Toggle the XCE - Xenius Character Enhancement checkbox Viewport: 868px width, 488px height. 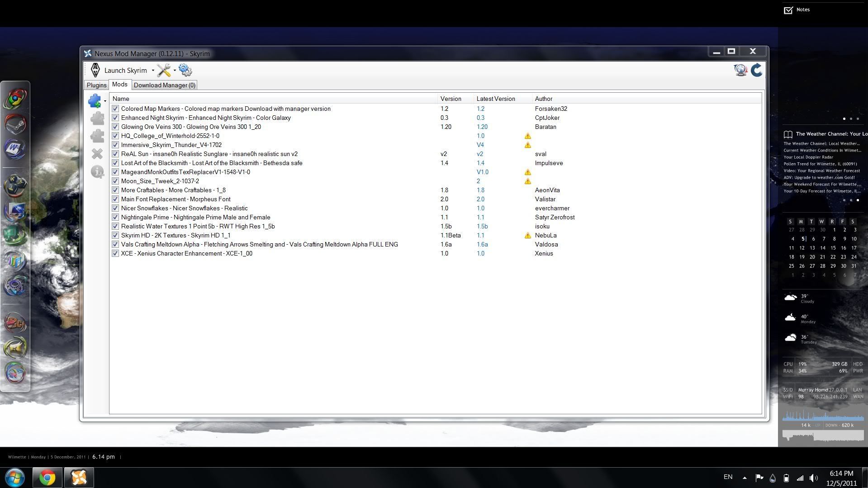115,254
